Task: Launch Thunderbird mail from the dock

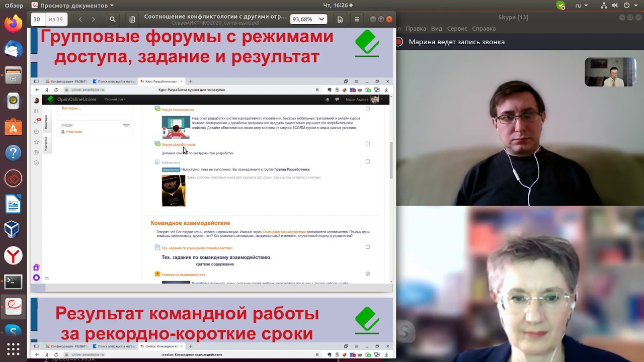Action: pos(13,49)
